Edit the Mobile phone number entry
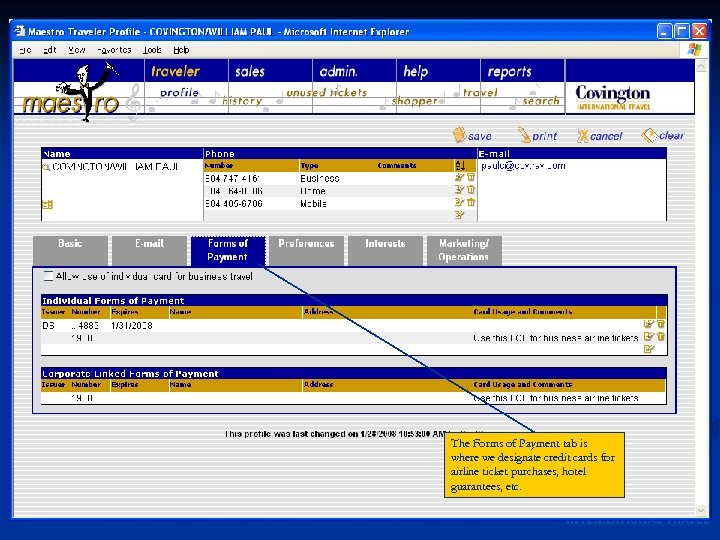 click(x=459, y=202)
